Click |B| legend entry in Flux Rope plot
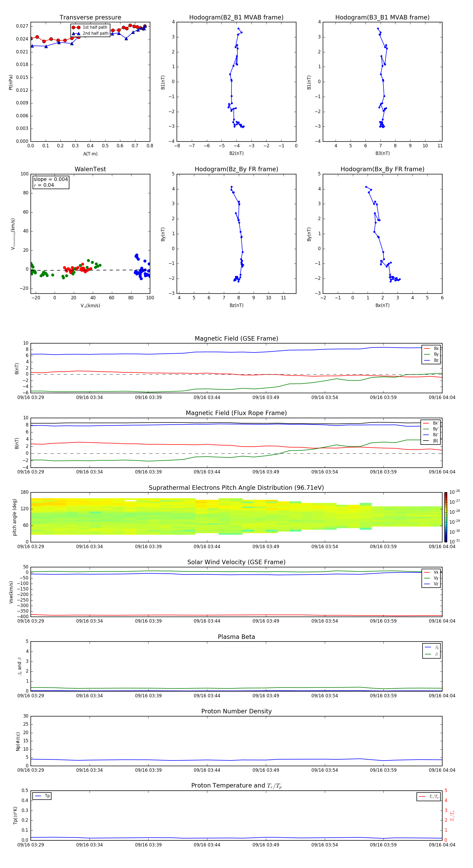Image resolution: width=473 pixels, height=868 pixels. pos(431,441)
